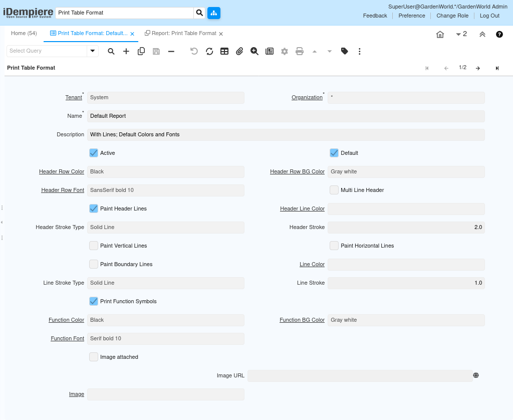Go to parent record up arrow

(x=315, y=52)
